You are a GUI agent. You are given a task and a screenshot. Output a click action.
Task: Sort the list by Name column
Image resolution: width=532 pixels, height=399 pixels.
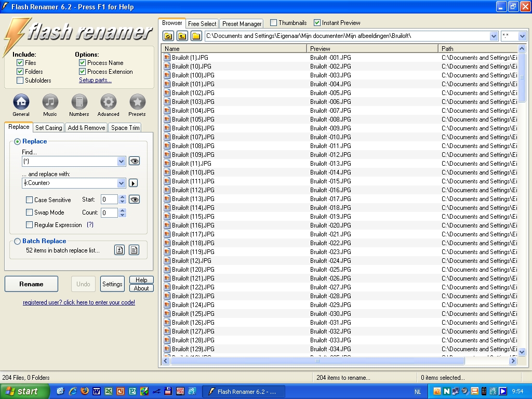(x=234, y=48)
